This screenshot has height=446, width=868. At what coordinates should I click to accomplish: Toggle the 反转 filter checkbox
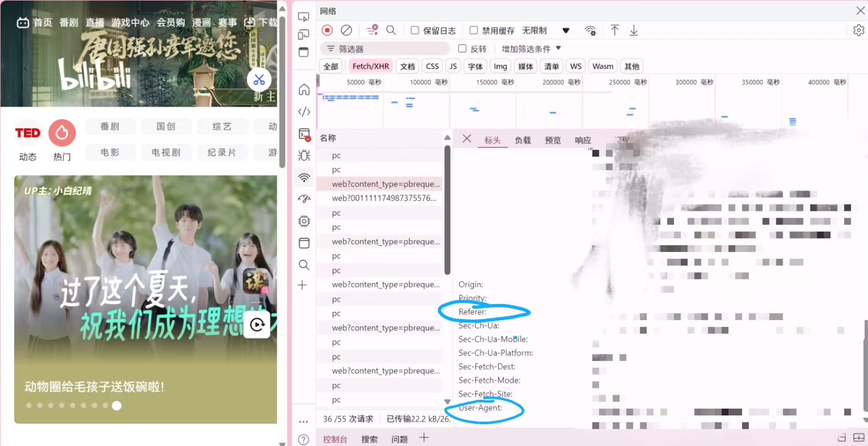coord(462,48)
